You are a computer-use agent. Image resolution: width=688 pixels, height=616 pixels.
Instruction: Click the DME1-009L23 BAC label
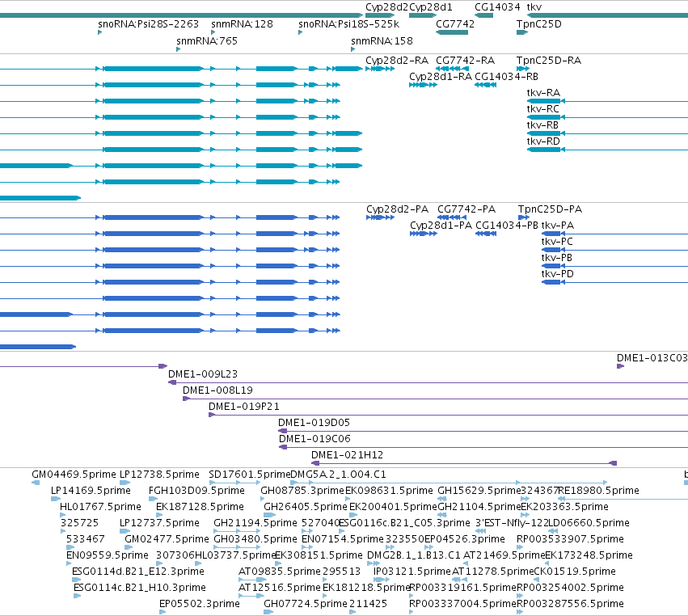pyautogui.click(x=203, y=374)
